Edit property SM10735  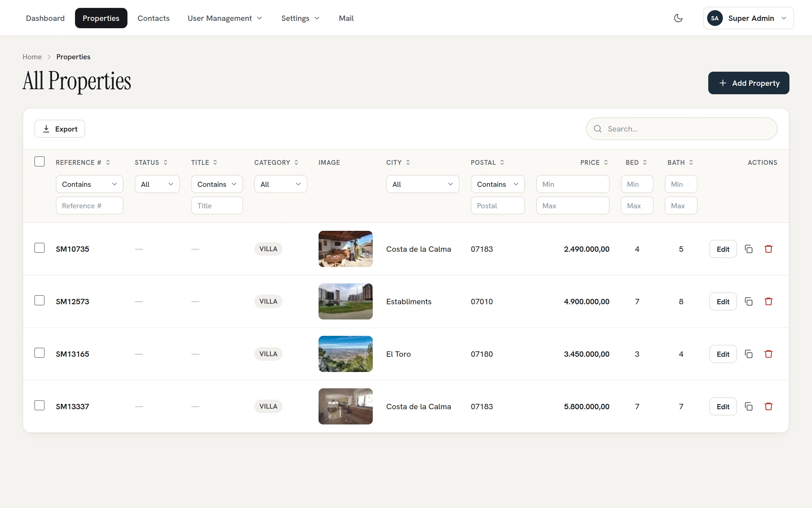point(723,249)
